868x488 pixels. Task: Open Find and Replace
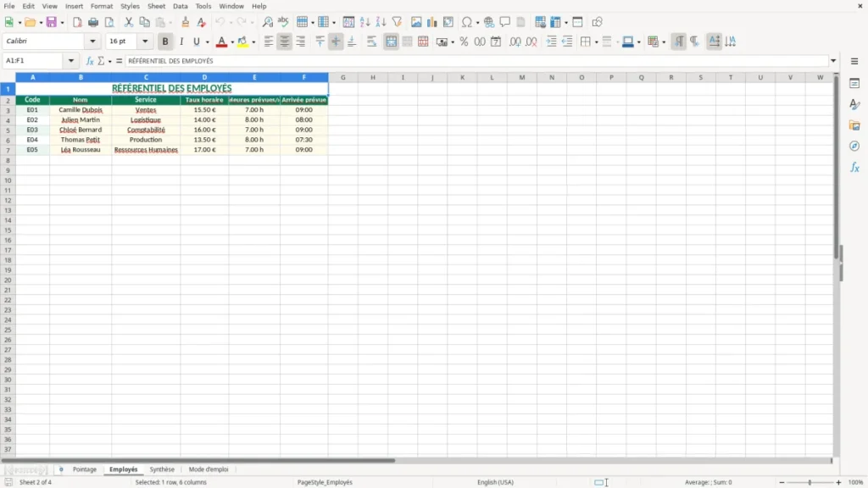(x=267, y=22)
